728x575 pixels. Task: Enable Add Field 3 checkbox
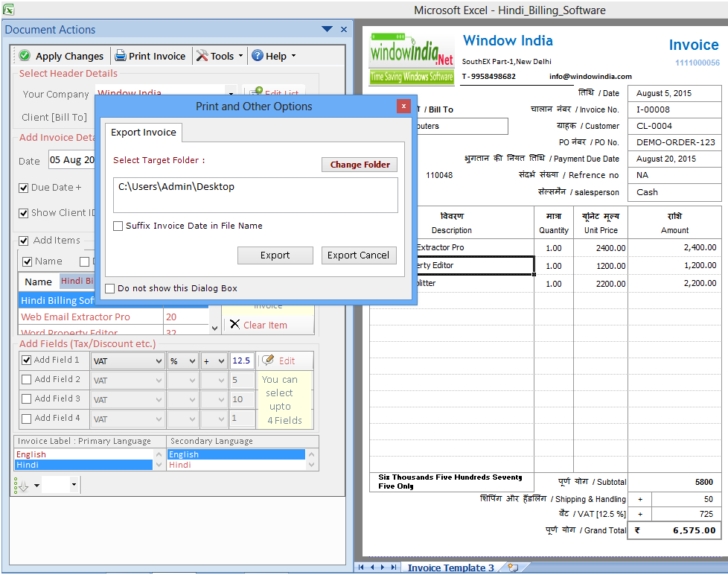[x=27, y=399]
